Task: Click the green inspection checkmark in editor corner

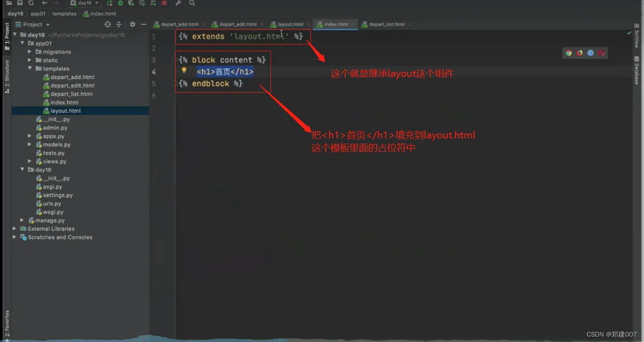Action: (630, 33)
